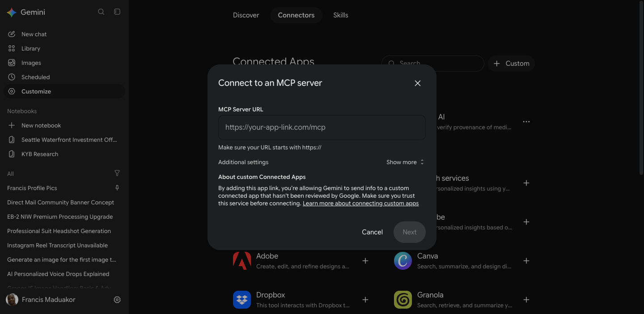Select Customize in the sidebar
Image resolution: width=644 pixels, height=314 pixels.
pyautogui.click(x=64, y=91)
